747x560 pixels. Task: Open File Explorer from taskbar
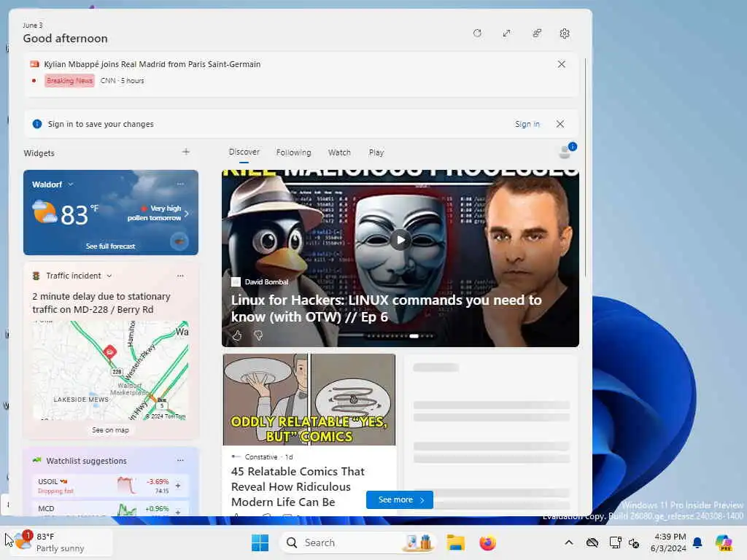click(455, 542)
